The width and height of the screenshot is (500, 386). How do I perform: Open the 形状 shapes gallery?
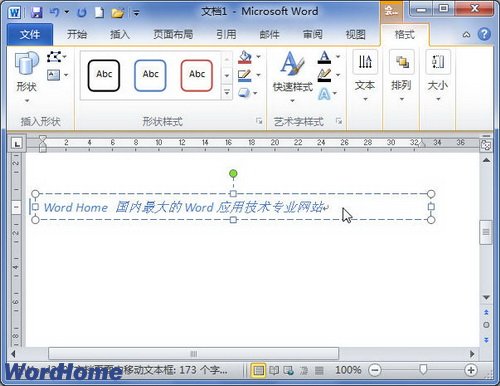pyautogui.click(x=27, y=77)
